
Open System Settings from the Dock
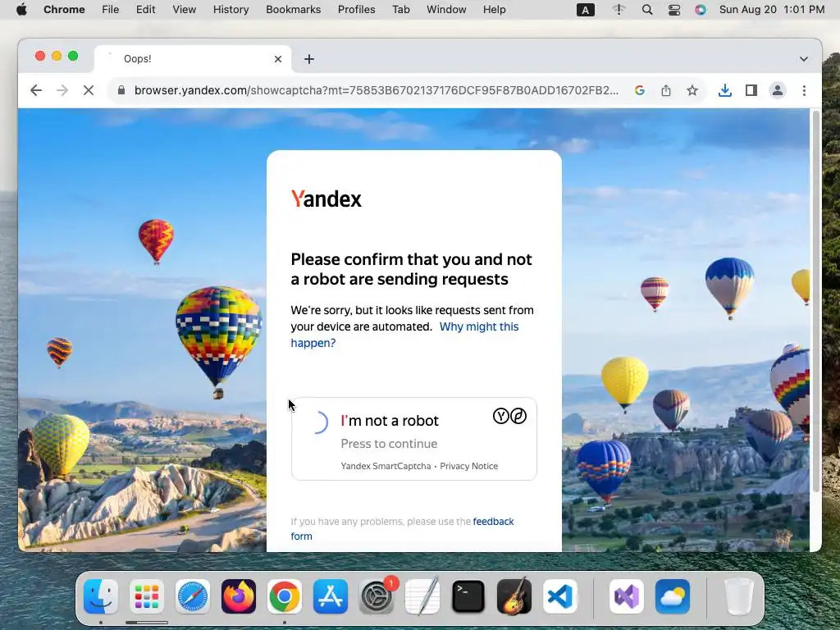(377, 596)
